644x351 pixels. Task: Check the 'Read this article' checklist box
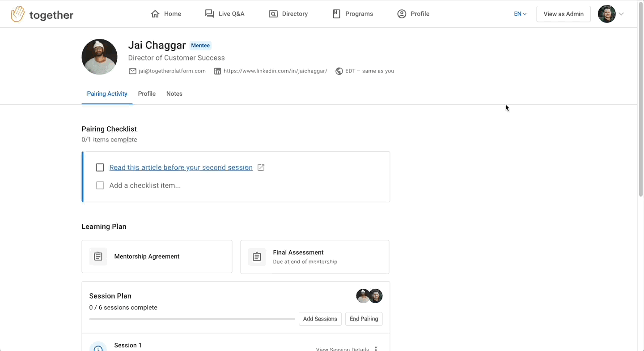pyautogui.click(x=100, y=167)
